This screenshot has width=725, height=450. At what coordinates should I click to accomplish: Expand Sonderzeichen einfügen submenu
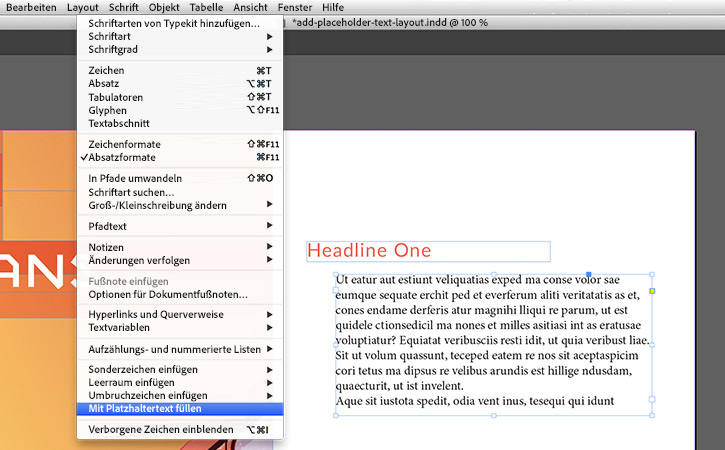[x=180, y=369]
